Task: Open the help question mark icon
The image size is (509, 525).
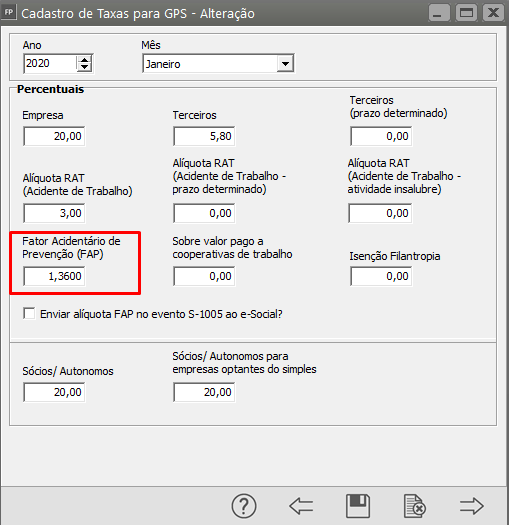Action: [244, 506]
